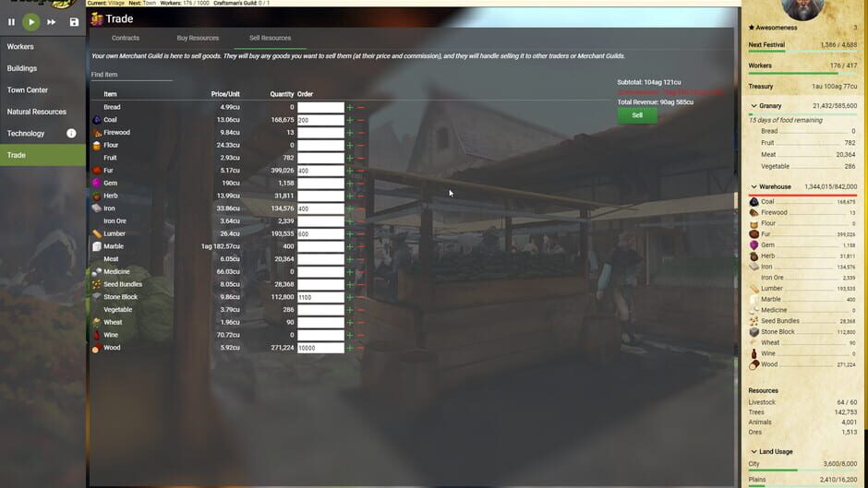This screenshot has width=868, height=488.
Task: Click the Gem icon in the Warehouse panel
Action: [x=754, y=245]
